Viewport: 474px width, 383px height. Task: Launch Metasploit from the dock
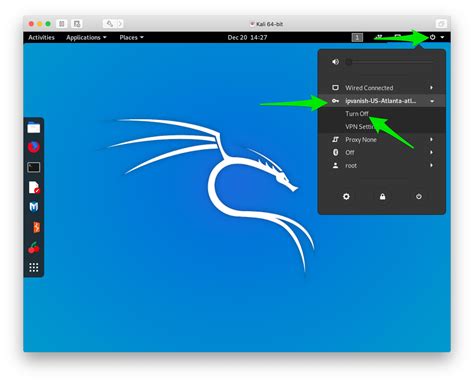click(x=34, y=207)
